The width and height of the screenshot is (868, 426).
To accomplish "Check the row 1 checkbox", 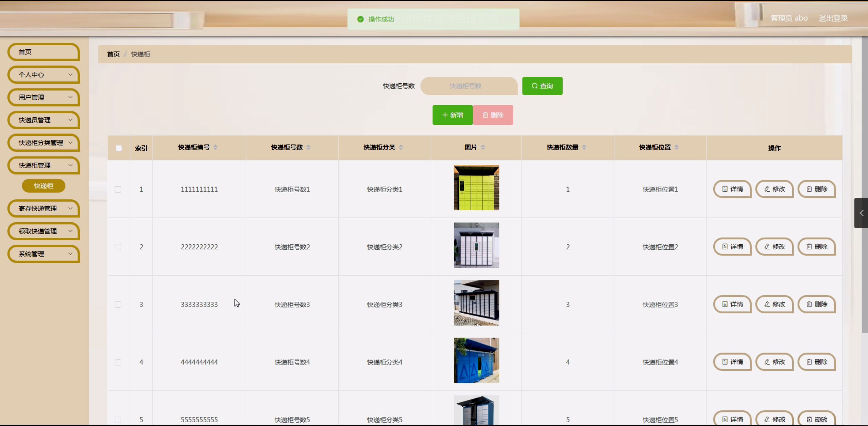I will pos(118,189).
